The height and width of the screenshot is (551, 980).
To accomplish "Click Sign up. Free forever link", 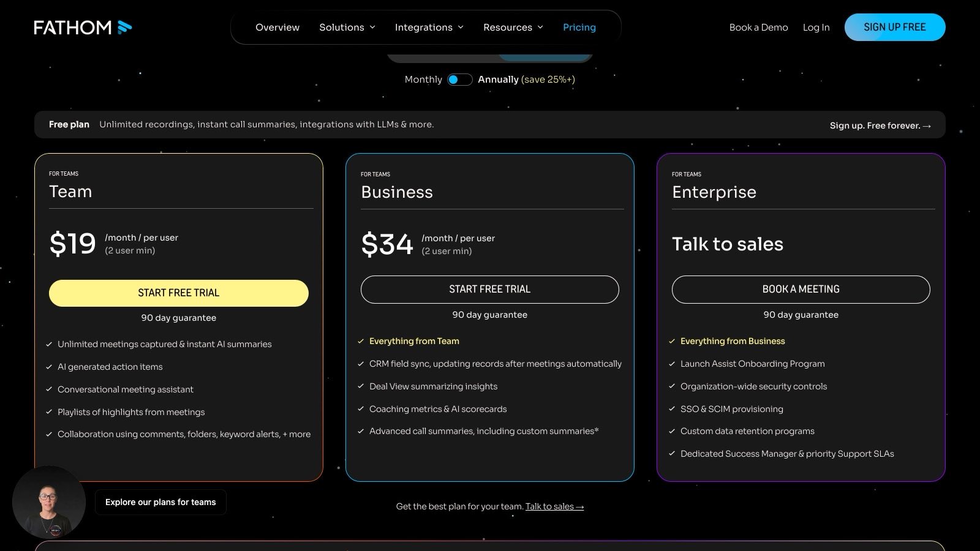I will [x=880, y=126].
